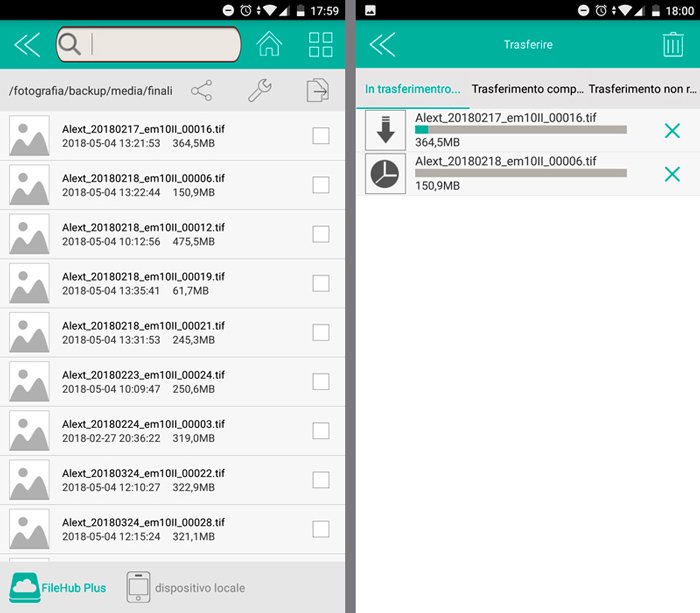Tap back arrows in Trasferire screen
700x613 pixels.
click(x=383, y=45)
